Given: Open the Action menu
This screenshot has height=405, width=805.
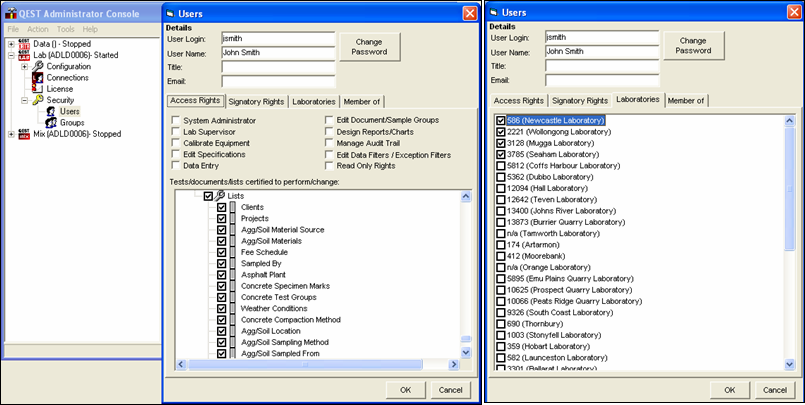Looking at the screenshot, I should [x=36, y=29].
